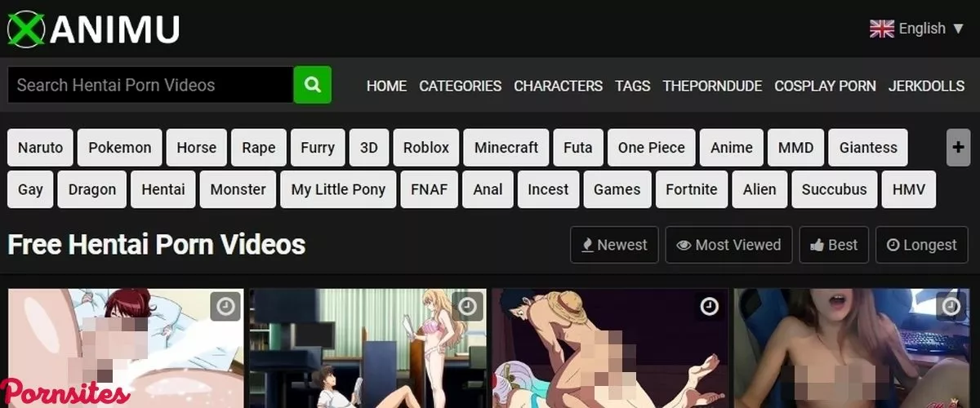Open the TAGS navigation link
The height and width of the screenshot is (408, 980).
[633, 86]
